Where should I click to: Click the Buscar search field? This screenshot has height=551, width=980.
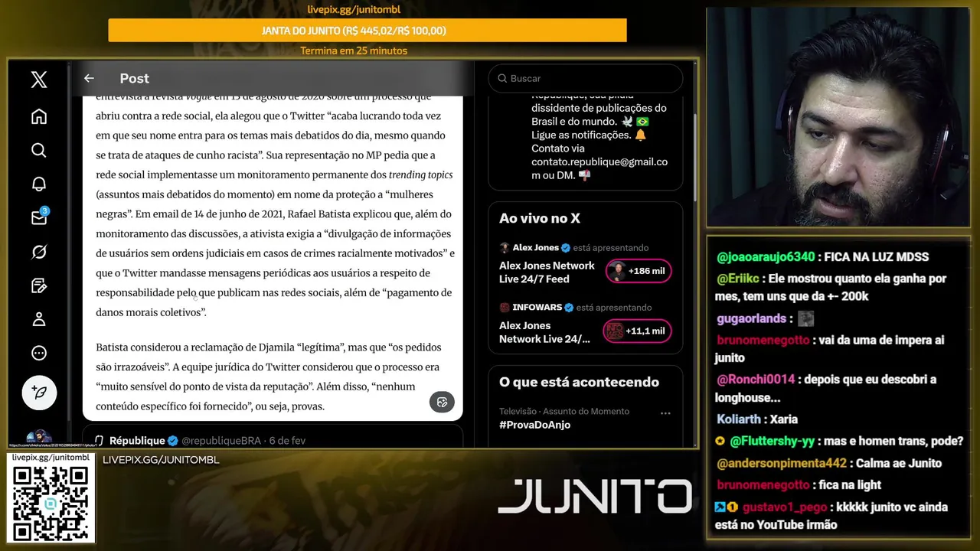[585, 78]
